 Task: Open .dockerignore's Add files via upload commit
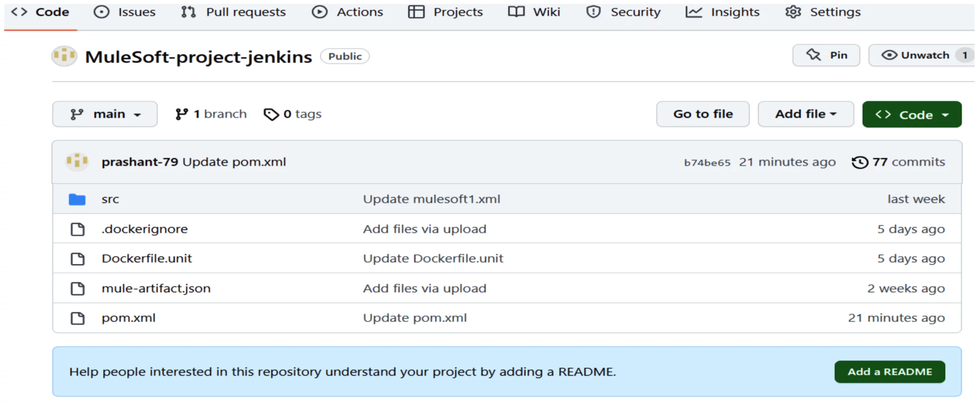[425, 229]
